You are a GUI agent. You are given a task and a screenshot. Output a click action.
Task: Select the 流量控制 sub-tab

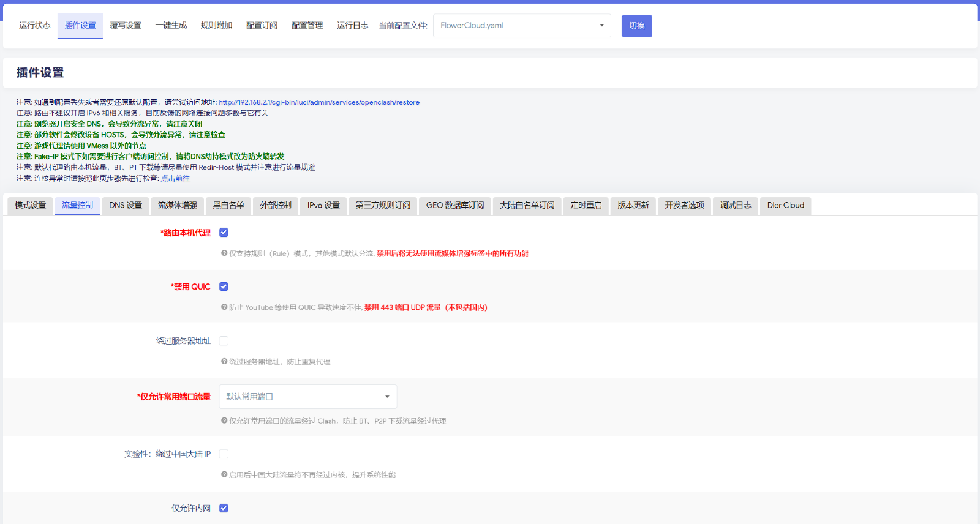click(x=77, y=206)
